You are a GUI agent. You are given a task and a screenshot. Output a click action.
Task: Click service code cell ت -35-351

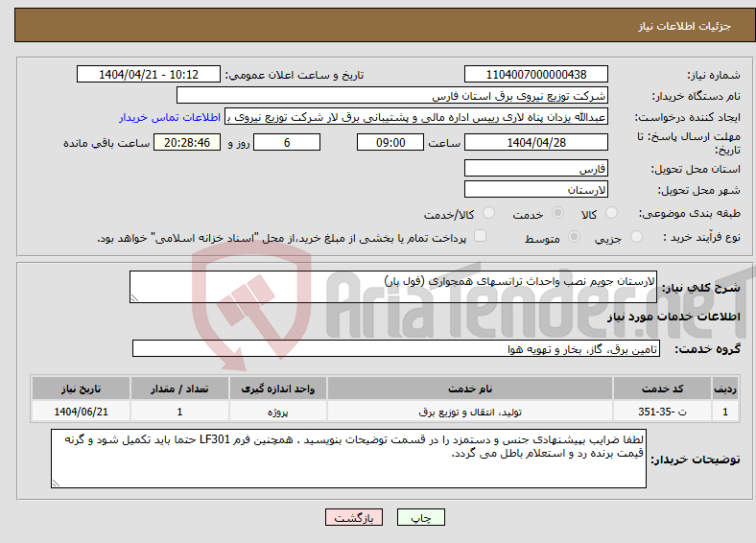point(663,412)
